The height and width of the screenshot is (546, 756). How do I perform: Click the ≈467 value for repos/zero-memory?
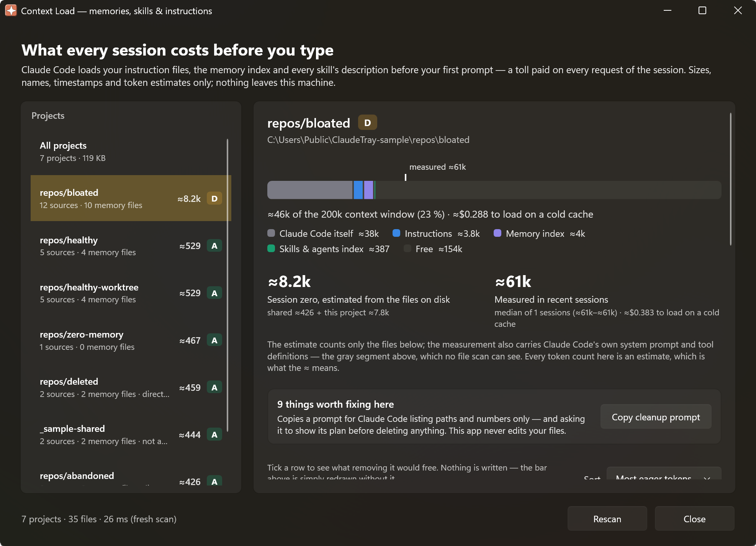(x=190, y=340)
